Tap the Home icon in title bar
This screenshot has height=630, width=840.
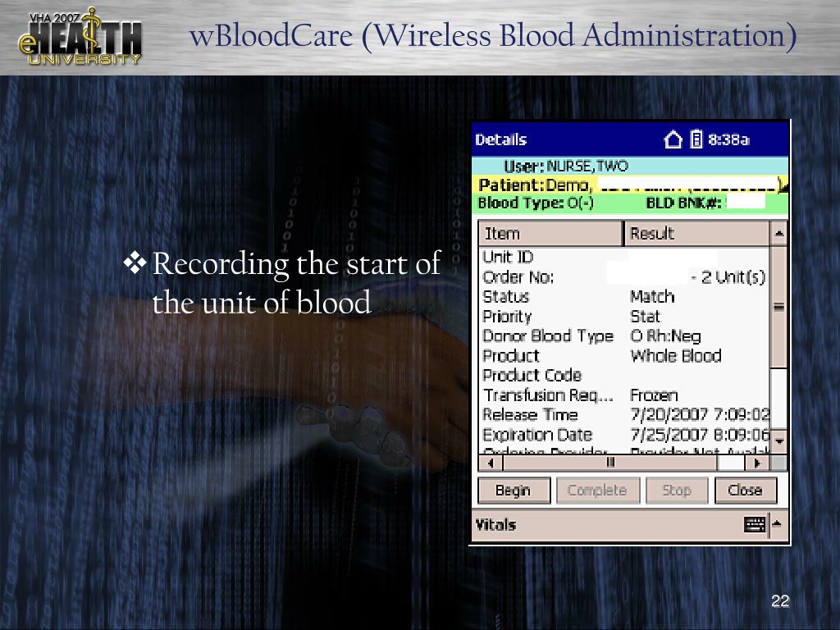[673, 139]
